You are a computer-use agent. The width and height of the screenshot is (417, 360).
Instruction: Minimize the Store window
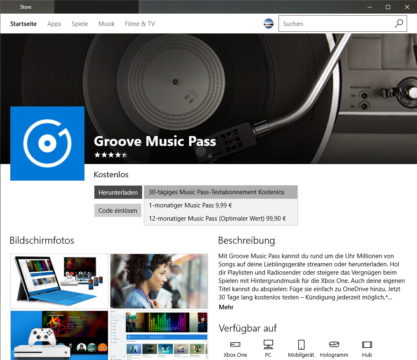pos(369,7)
